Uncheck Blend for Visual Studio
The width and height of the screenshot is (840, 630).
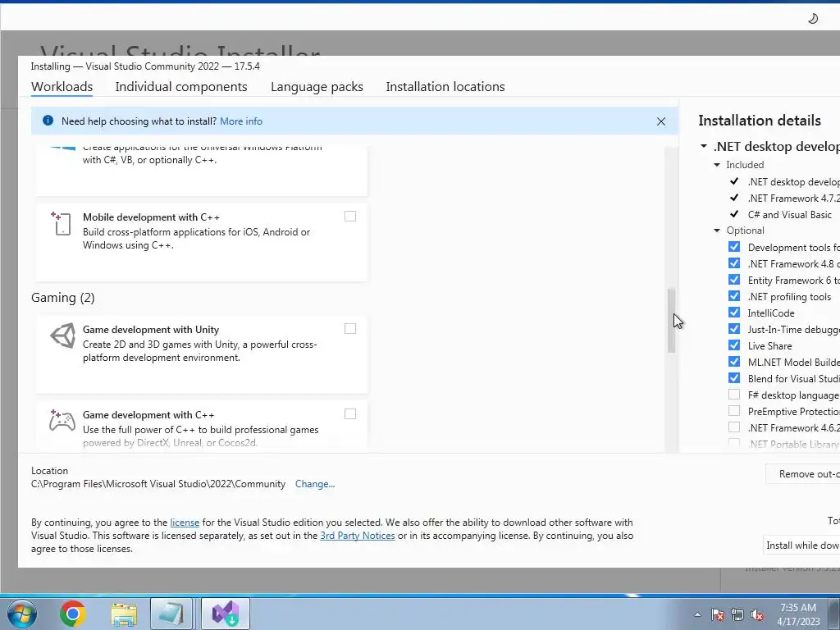(x=734, y=378)
